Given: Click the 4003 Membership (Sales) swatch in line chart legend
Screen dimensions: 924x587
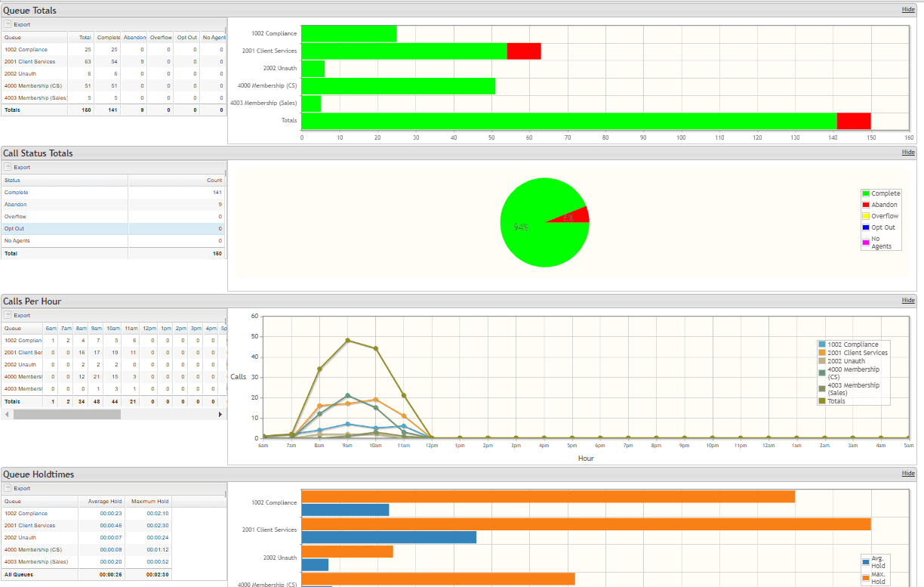Looking at the screenshot, I should coord(822,388).
